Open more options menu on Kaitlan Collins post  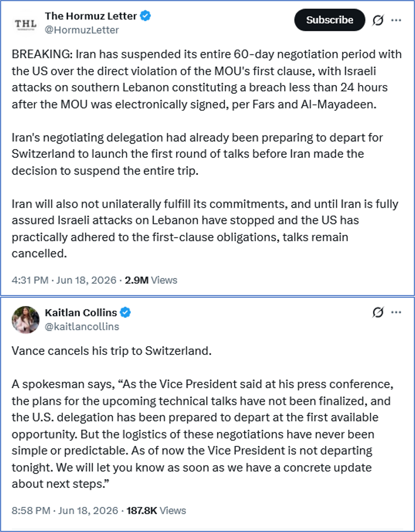click(396, 312)
